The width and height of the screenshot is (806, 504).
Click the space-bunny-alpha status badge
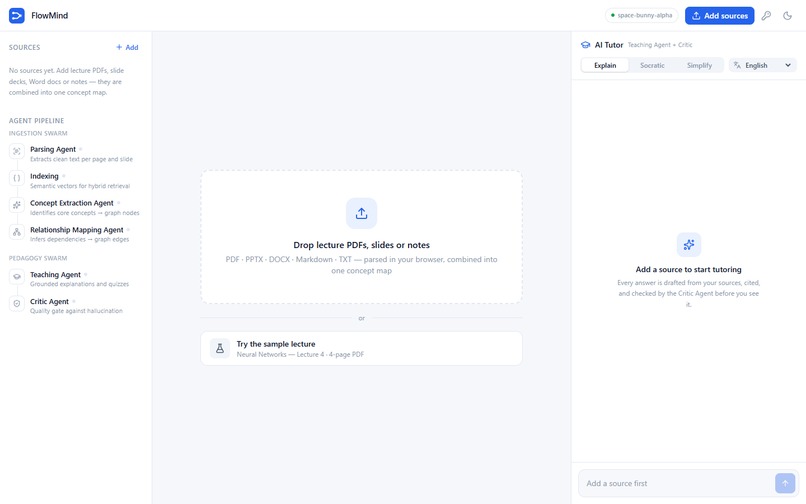[x=642, y=15]
